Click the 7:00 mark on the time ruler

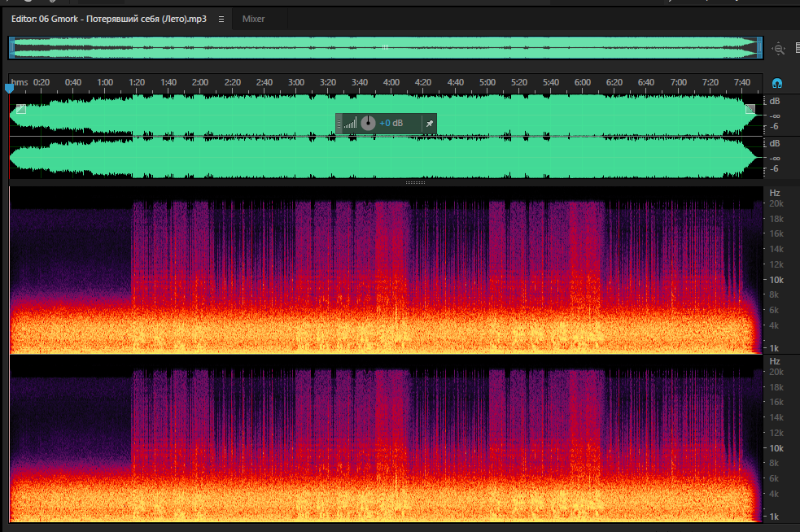pyautogui.click(x=679, y=82)
